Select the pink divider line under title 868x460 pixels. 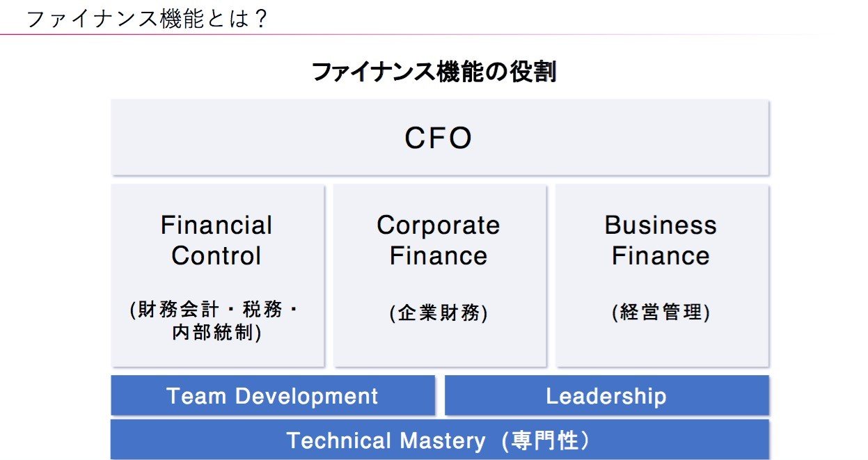tap(418, 35)
